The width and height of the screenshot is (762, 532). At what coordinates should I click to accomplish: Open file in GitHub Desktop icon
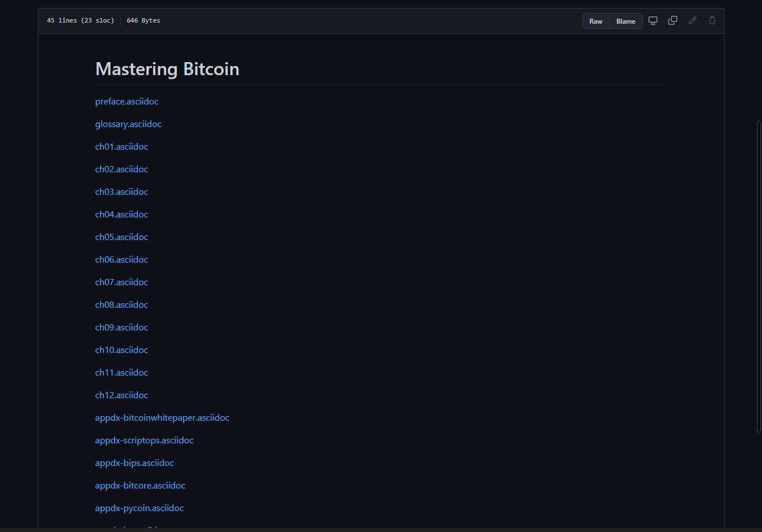tap(653, 20)
